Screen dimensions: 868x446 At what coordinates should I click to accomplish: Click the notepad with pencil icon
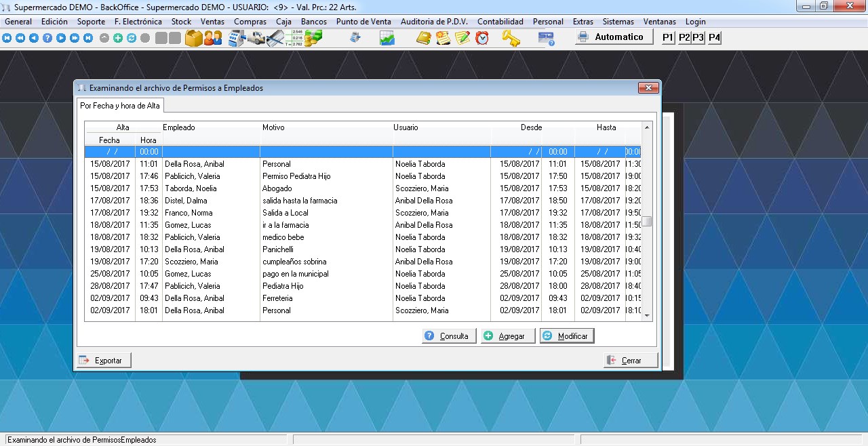[462, 38]
